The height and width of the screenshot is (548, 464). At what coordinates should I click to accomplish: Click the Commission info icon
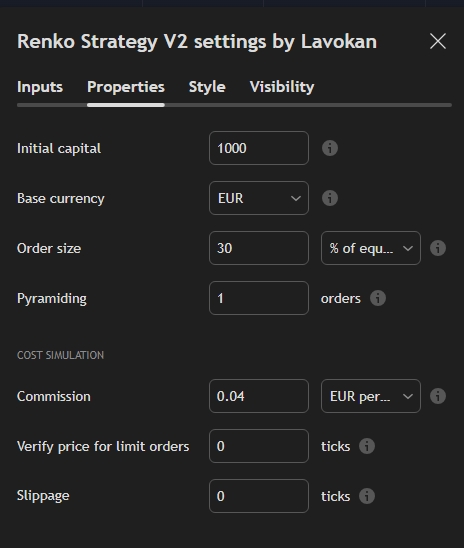point(438,396)
